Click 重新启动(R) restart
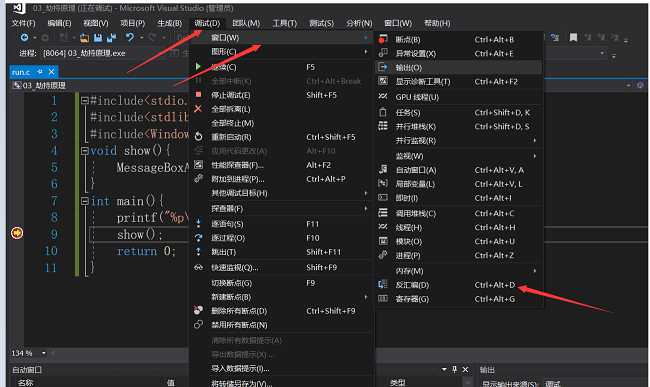 click(x=281, y=137)
